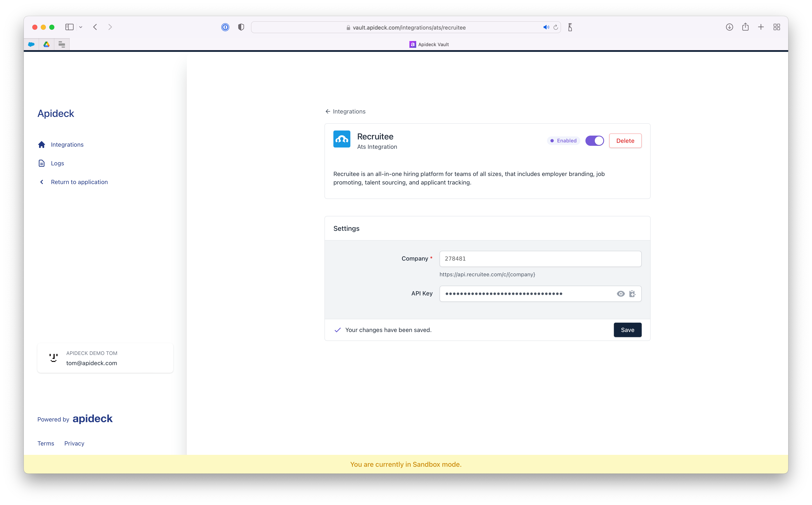Image resolution: width=812 pixels, height=505 pixels.
Task: Go forward with the browser forward arrow
Action: (x=110, y=27)
